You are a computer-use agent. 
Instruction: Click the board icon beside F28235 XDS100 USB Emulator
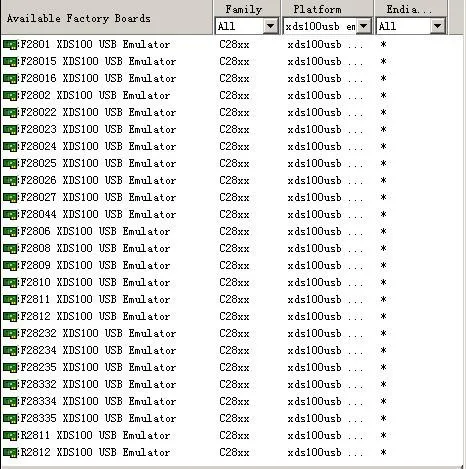[x=10, y=368]
